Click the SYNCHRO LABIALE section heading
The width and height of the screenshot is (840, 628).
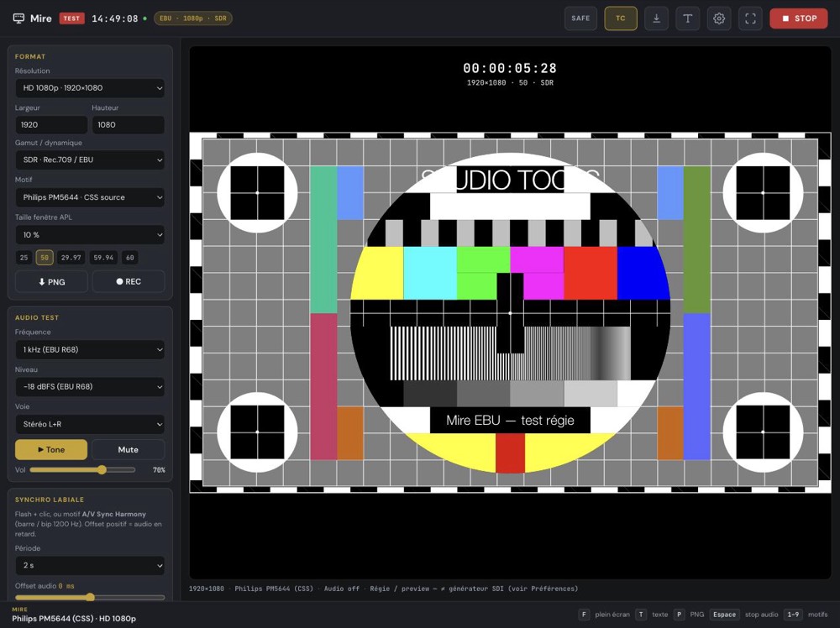point(50,500)
